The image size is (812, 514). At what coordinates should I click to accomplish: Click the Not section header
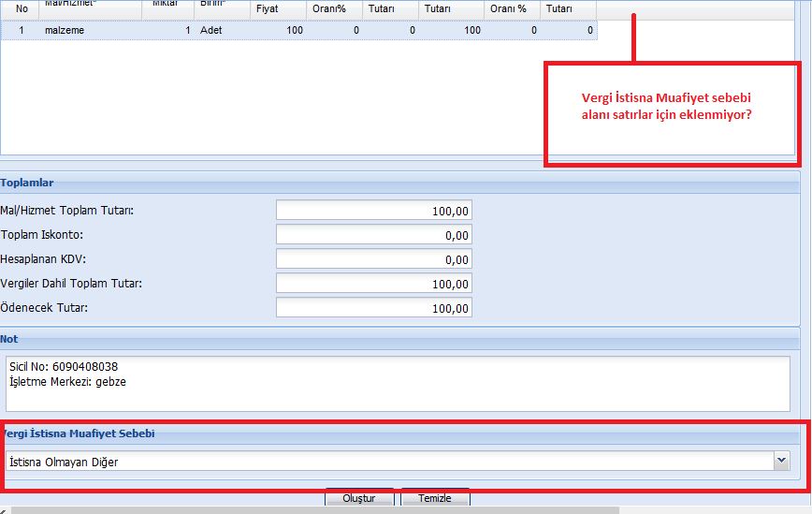point(10,339)
